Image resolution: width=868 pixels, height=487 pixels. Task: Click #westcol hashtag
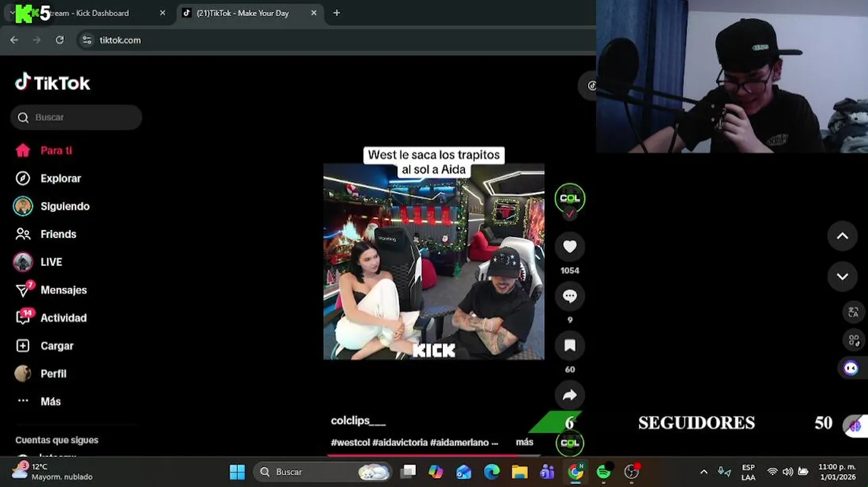tap(350, 442)
